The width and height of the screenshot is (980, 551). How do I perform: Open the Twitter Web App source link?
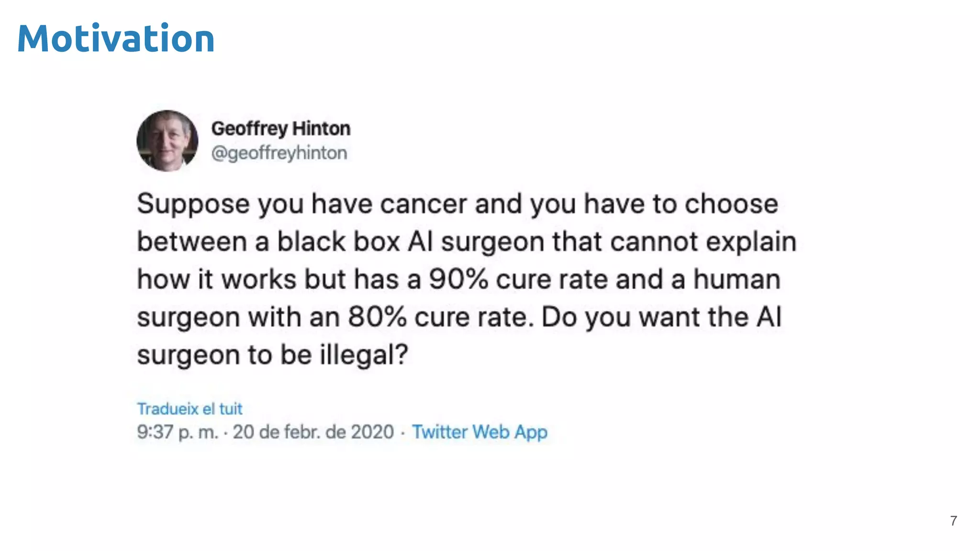[x=479, y=432]
